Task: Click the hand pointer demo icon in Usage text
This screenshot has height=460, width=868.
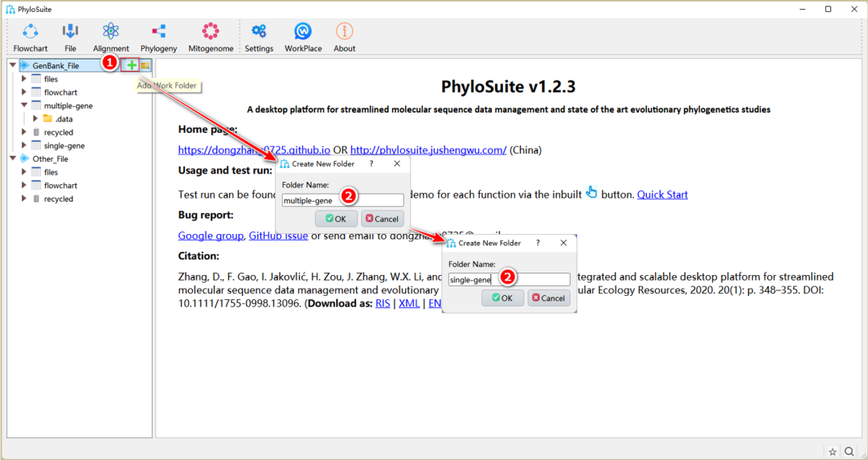Action: [592, 192]
